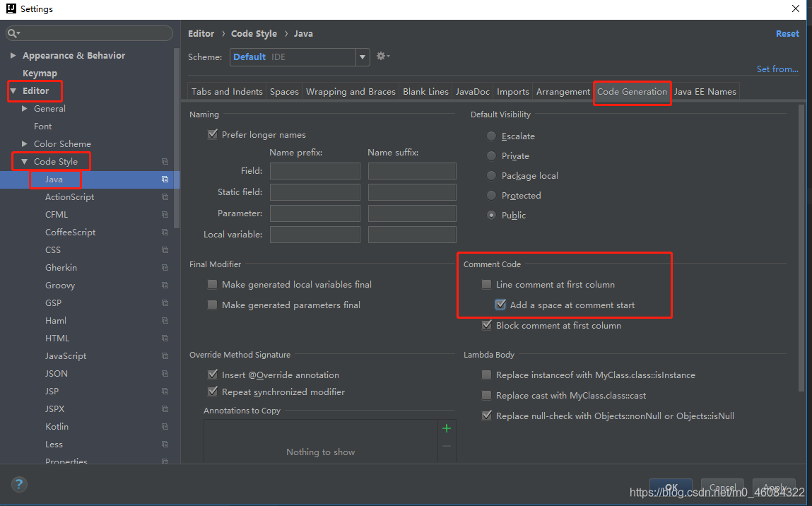Expand Appearance & Behavior tree node
This screenshot has height=506, width=812.
pos(13,55)
